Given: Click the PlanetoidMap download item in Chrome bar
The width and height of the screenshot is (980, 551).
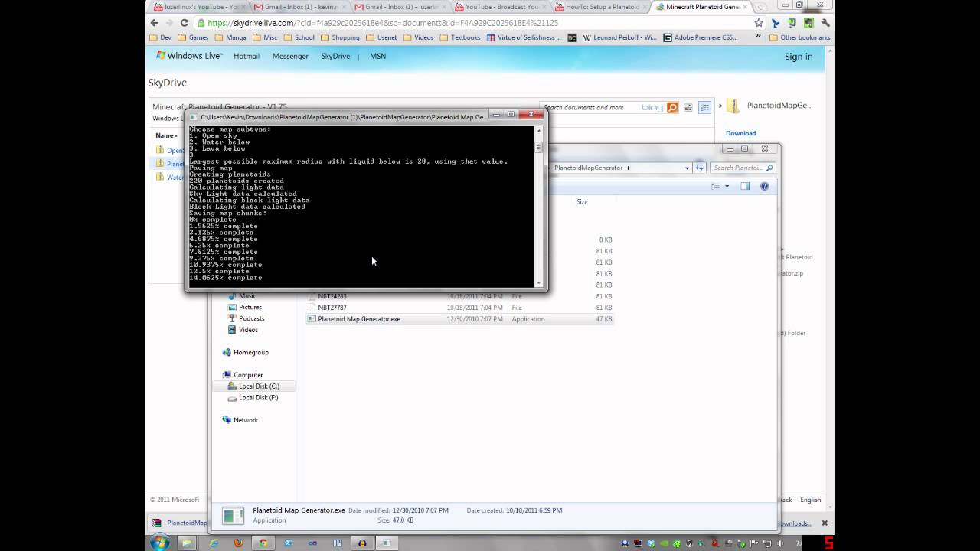Looking at the screenshot, I should click(179, 523).
